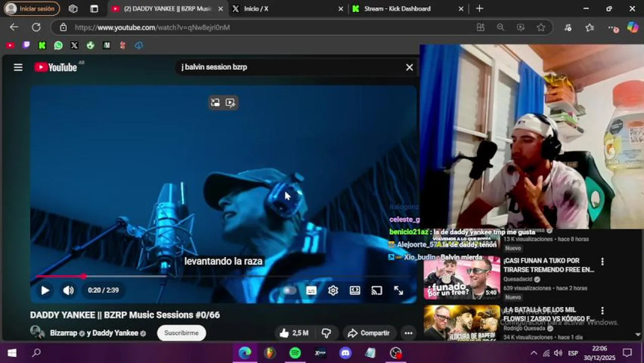Open the YouTube hamburger guide menu
This screenshot has width=644, height=363.
coord(18,67)
